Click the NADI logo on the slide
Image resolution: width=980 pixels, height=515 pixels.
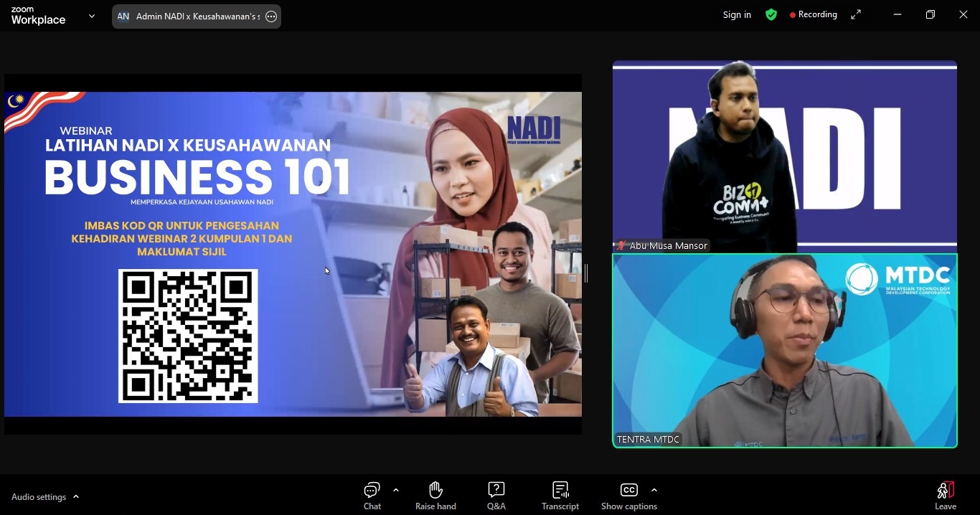click(x=534, y=131)
